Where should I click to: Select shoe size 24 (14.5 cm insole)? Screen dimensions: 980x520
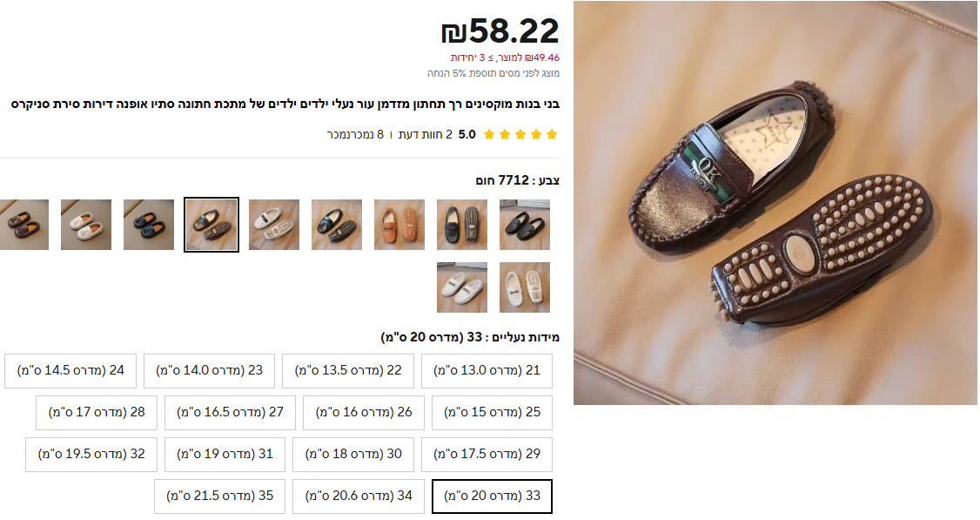pos(70,370)
